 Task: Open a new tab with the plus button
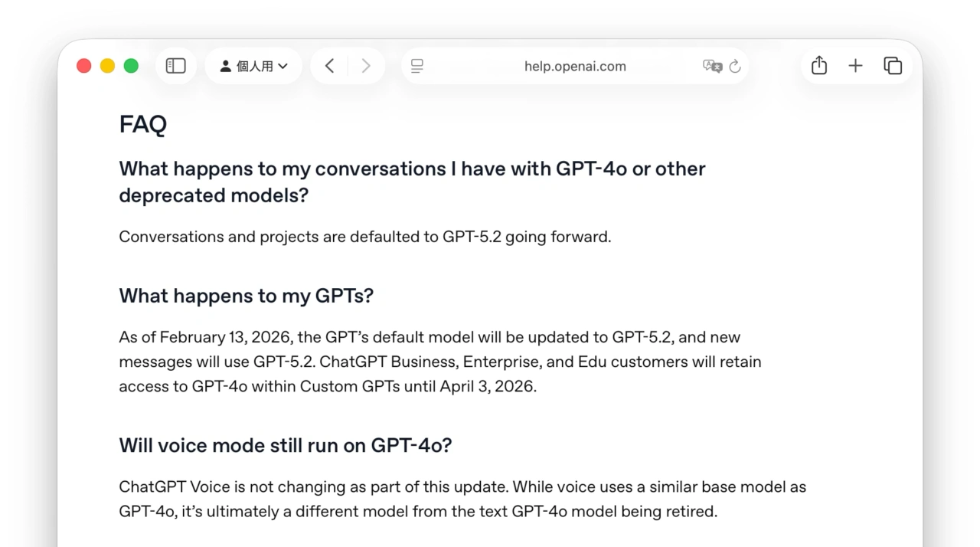click(855, 66)
